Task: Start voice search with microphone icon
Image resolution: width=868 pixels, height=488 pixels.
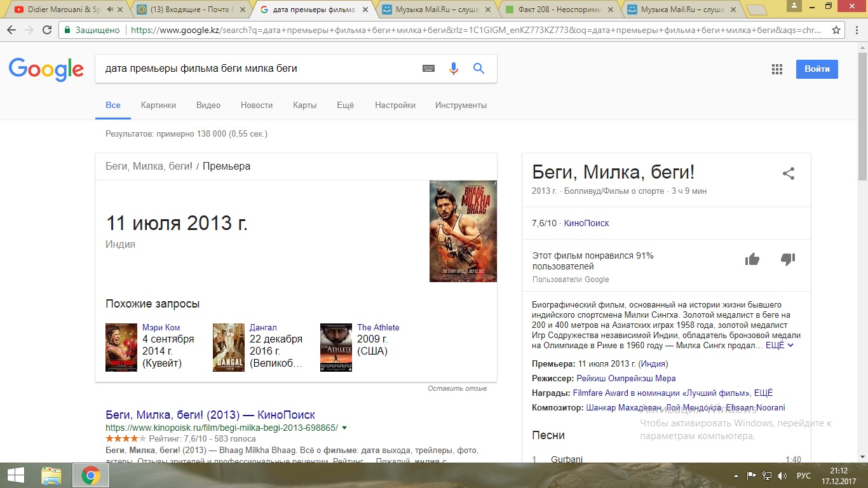Action: pyautogui.click(x=454, y=69)
